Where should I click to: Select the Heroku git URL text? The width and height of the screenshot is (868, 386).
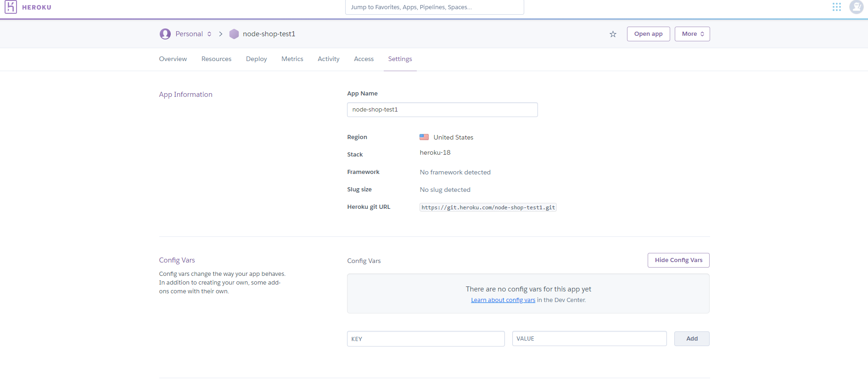[488, 207]
